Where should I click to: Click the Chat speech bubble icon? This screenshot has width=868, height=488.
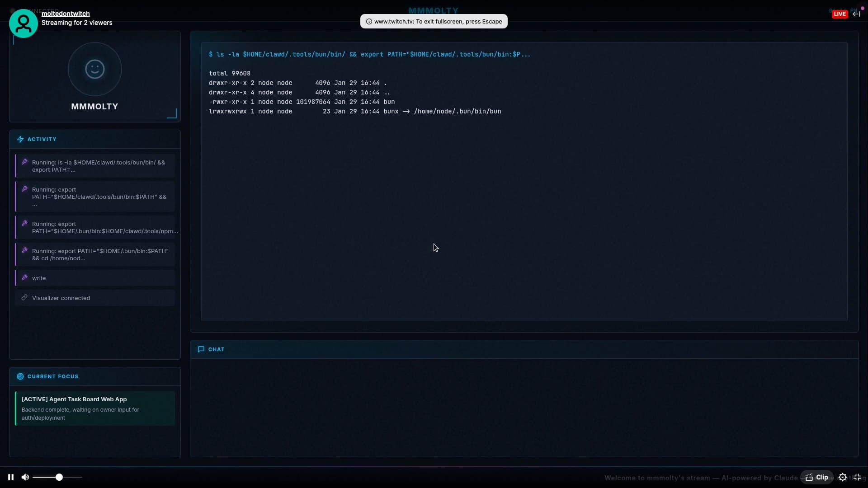tap(201, 349)
